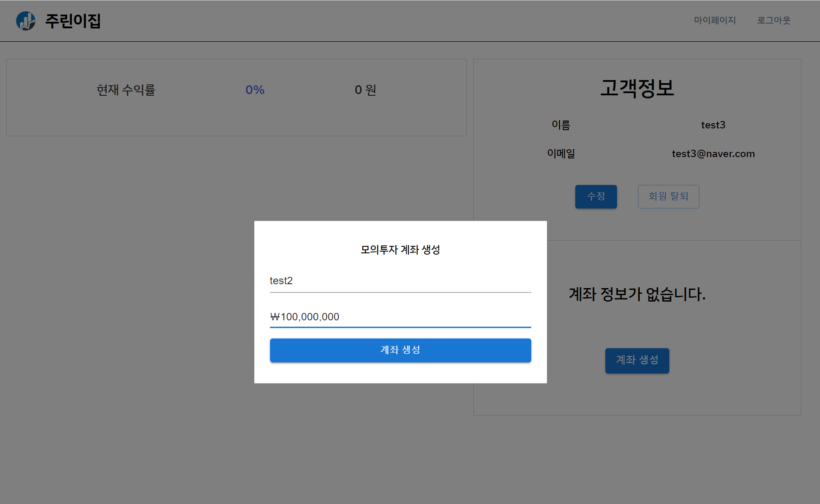Click the 수정 button under 고객정보
The width and height of the screenshot is (820, 504).
click(596, 196)
